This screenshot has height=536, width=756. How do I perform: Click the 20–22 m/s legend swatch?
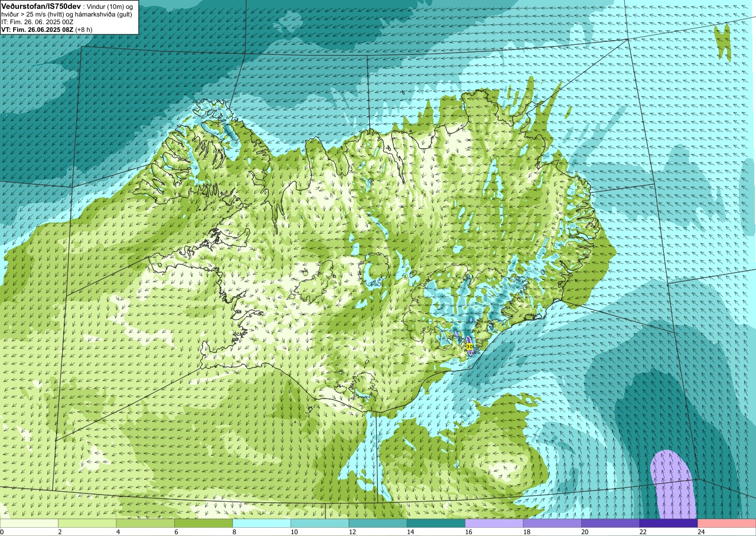pyautogui.click(x=610, y=523)
